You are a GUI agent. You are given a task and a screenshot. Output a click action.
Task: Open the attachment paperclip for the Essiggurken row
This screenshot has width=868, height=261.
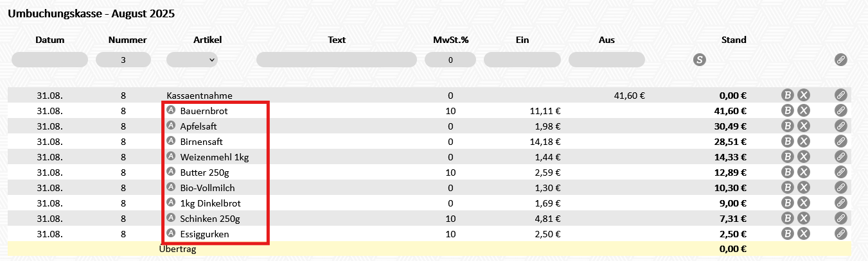point(840,233)
